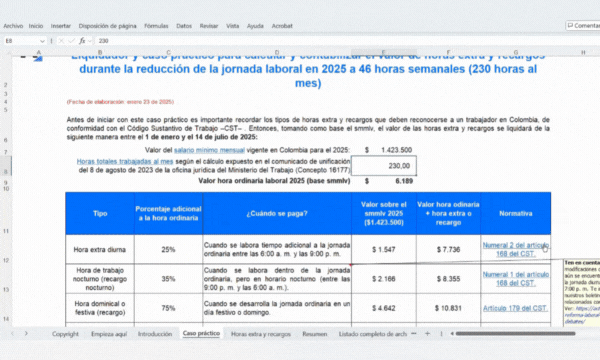The height and width of the screenshot is (360, 600).
Task: Open the Name Box dropdown arrow
Action: pyautogui.click(x=42, y=41)
